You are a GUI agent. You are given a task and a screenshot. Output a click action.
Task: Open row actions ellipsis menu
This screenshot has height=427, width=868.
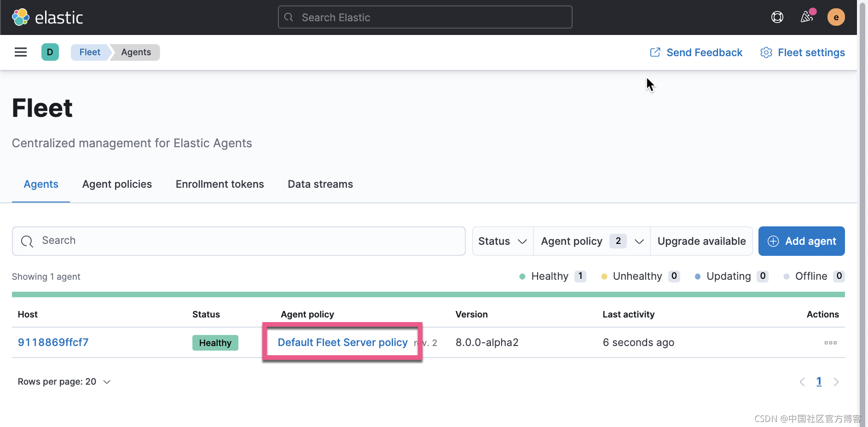[x=830, y=343]
